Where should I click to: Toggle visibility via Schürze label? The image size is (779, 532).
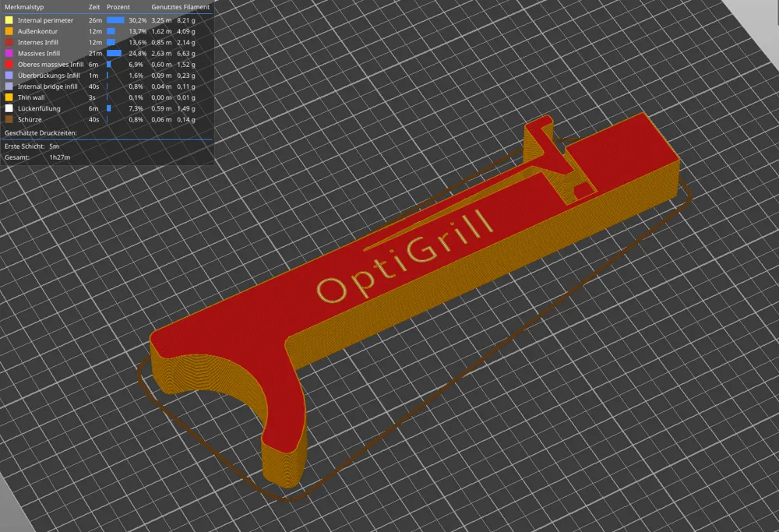point(30,120)
